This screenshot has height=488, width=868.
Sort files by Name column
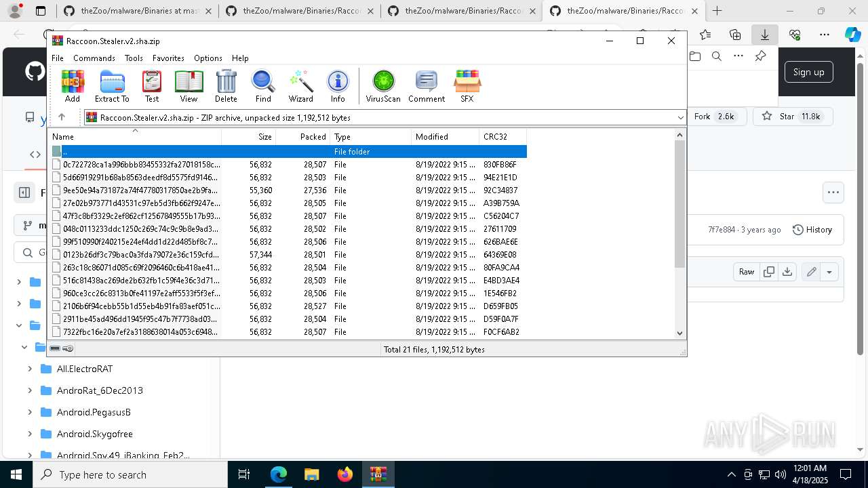coord(134,137)
